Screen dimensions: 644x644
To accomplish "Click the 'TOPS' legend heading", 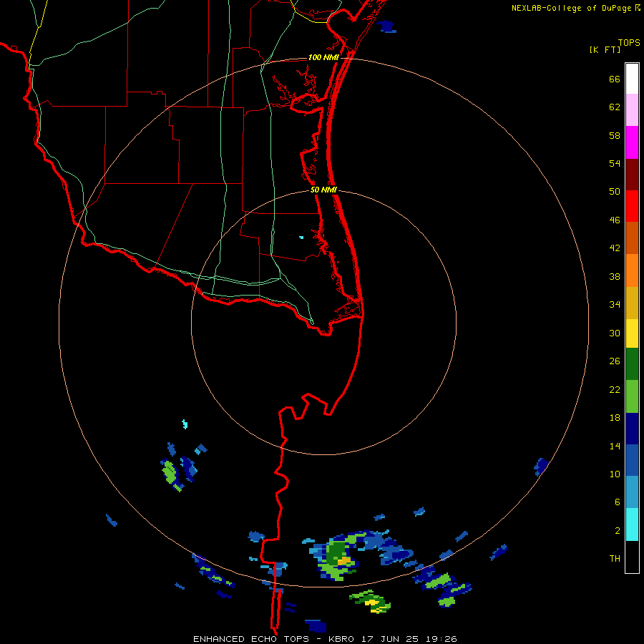I will [629, 43].
